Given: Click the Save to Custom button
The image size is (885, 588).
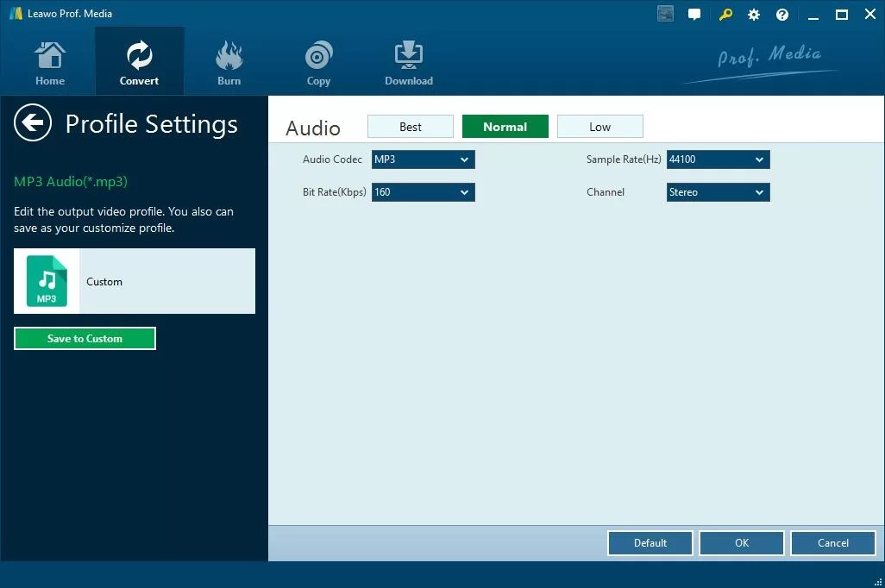Looking at the screenshot, I should 85,338.
